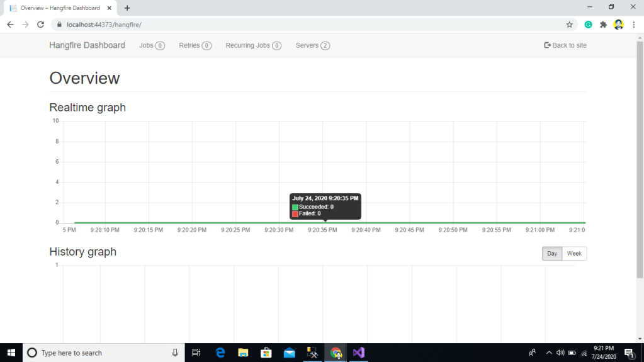Open the Chrome extensions puzzle icon

(603, 25)
